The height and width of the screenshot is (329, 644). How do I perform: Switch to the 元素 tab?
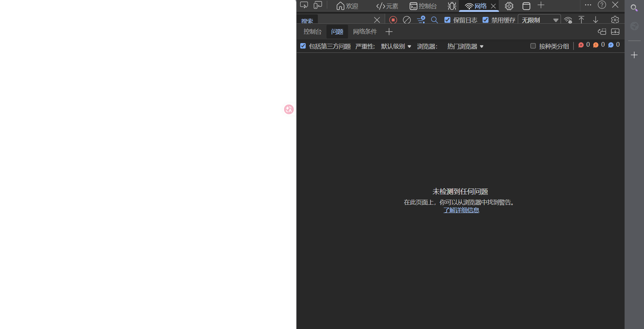(x=387, y=6)
